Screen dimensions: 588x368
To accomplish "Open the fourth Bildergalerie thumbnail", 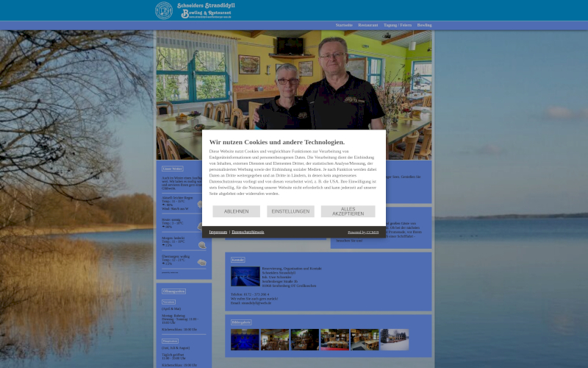I will click(x=334, y=339).
